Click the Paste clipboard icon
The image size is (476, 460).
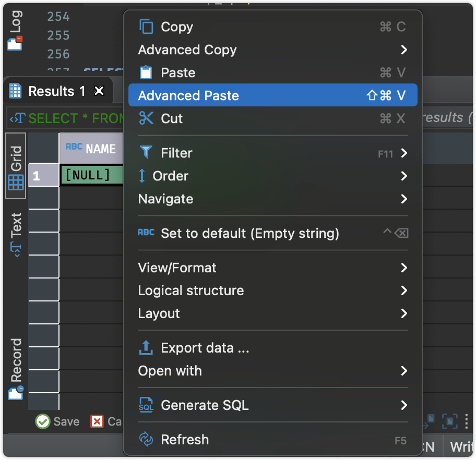(145, 72)
